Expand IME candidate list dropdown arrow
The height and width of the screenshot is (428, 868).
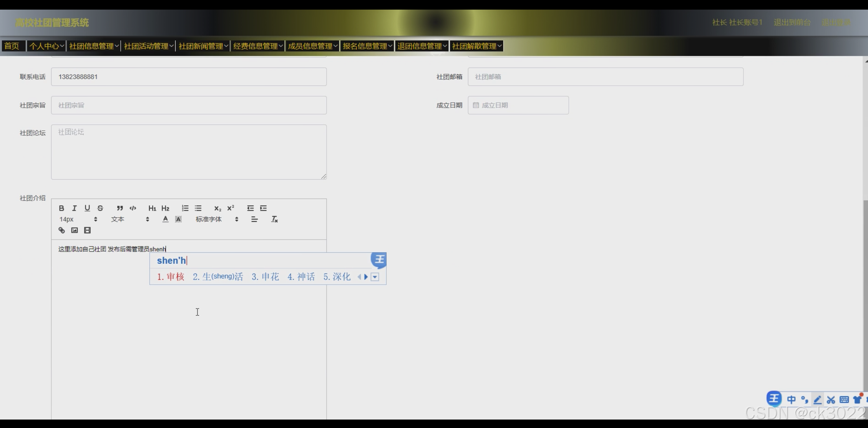pyautogui.click(x=375, y=277)
